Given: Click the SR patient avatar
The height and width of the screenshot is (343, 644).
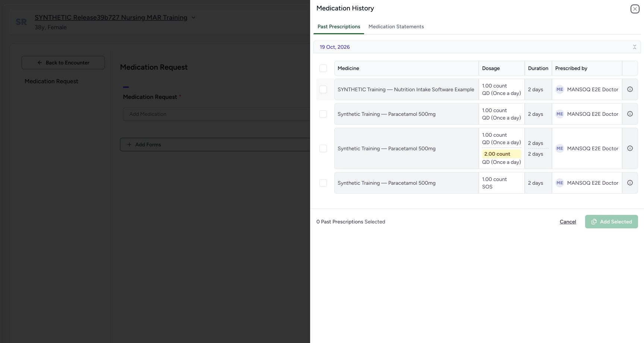Looking at the screenshot, I should (x=21, y=22).
